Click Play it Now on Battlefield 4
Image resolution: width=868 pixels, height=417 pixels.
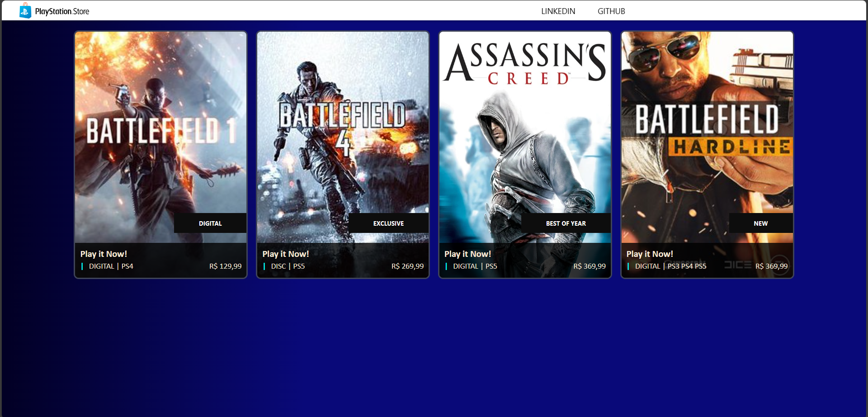285,254
